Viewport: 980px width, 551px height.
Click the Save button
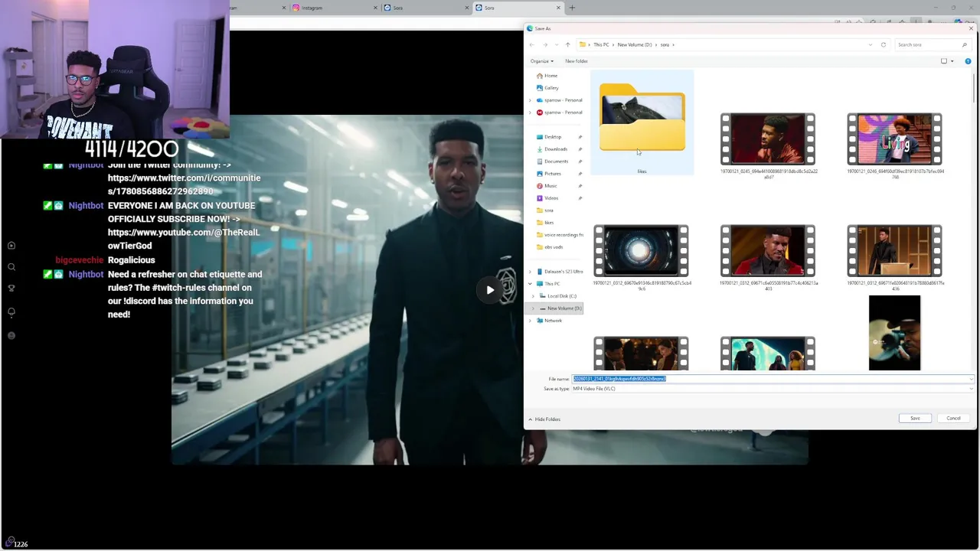(915, 418)
